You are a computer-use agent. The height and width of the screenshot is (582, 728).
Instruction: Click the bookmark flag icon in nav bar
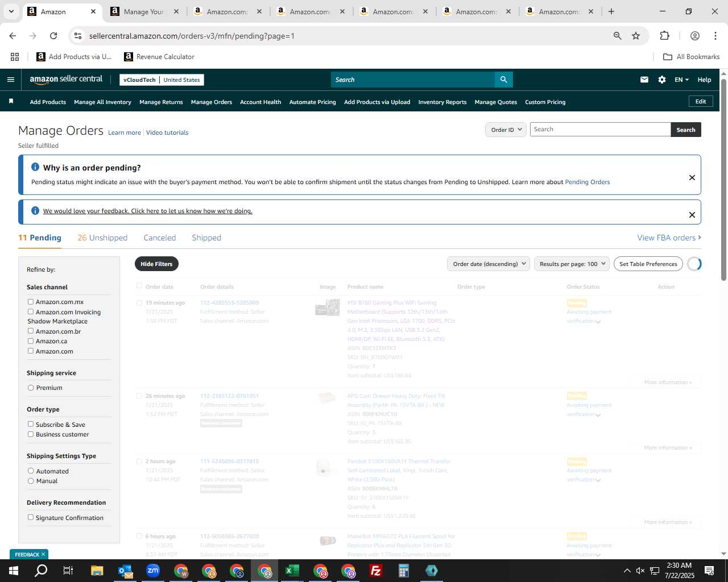coord(11,102)
